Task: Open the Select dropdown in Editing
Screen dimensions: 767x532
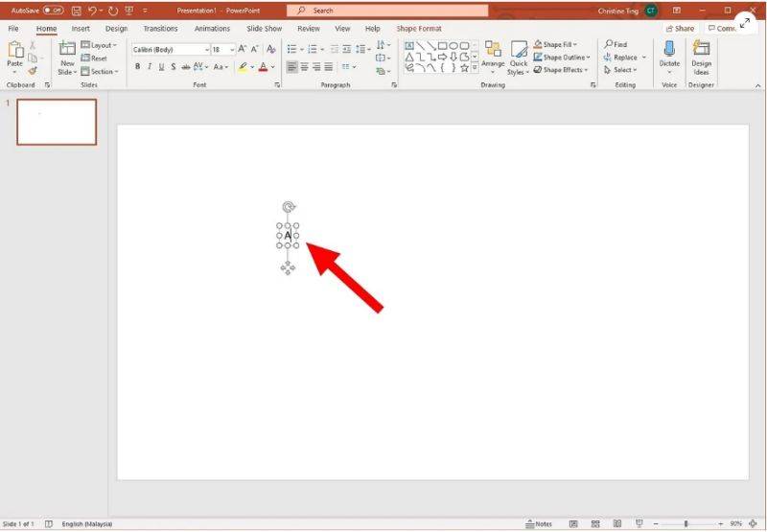Action: [620, 70]
